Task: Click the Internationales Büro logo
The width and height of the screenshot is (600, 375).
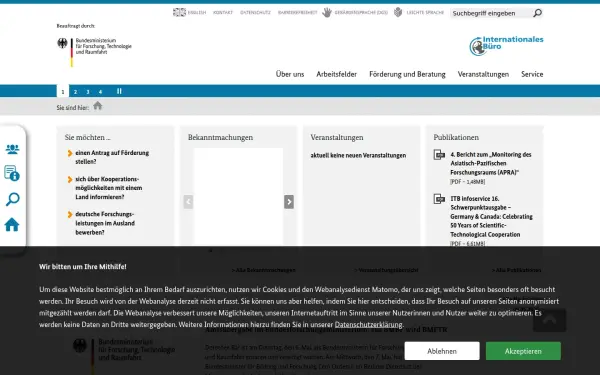Action: click(506, 46)
